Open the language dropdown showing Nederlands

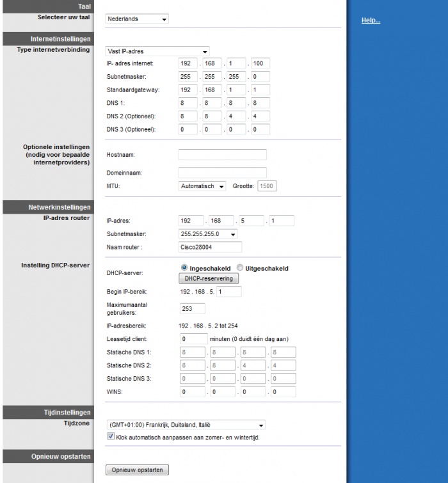coord(136,19)
